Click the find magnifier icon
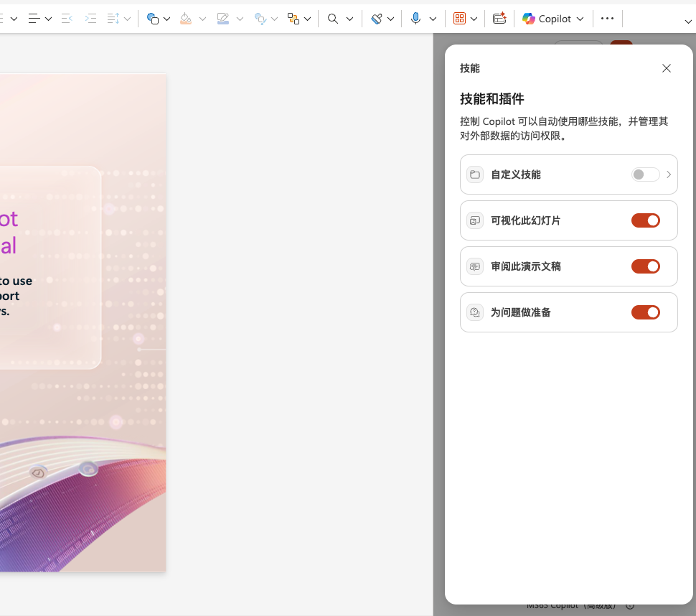Screen dimensions: 696x616 [332, 19]
